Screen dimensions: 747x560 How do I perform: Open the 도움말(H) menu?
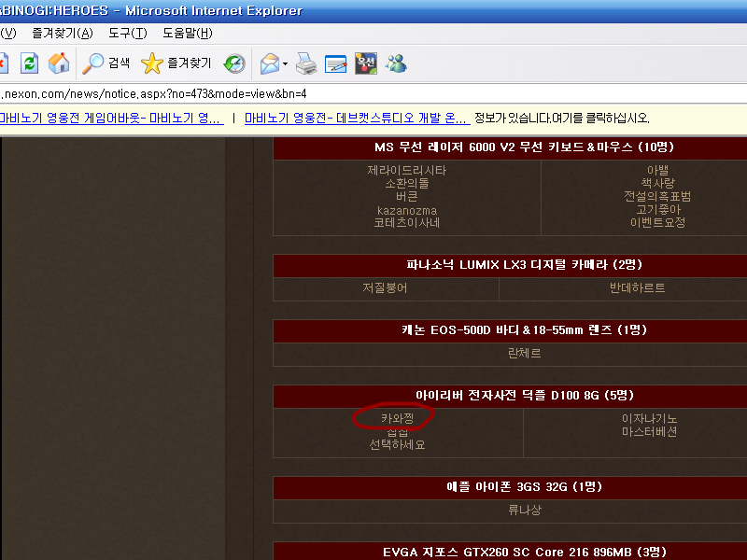188,34
